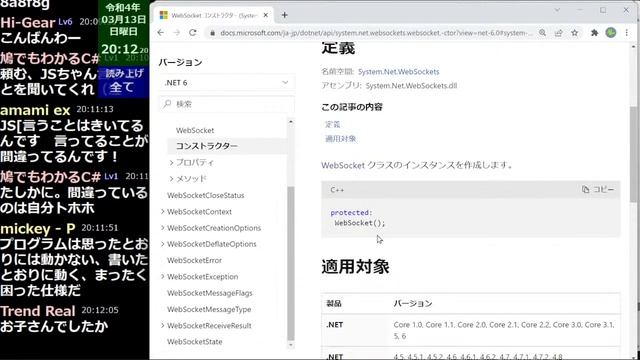
Task: Click the WebSocket(); code line
Action: (x=360, y=223)
